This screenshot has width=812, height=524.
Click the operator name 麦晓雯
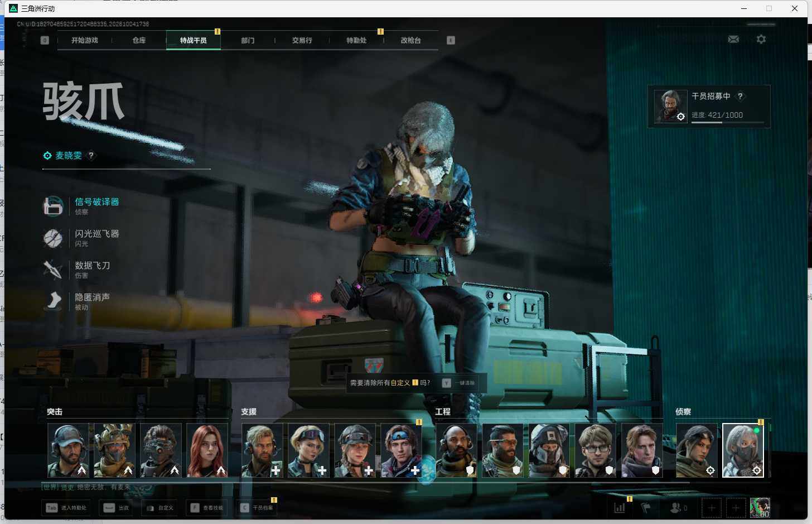tap(69, 156)
